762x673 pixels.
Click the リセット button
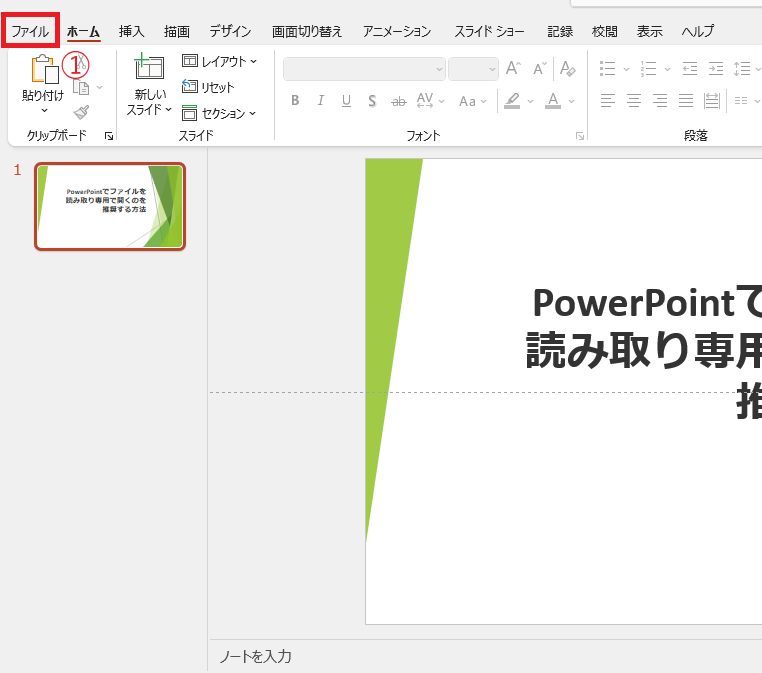pyautogui.click(x=208, y=87)
